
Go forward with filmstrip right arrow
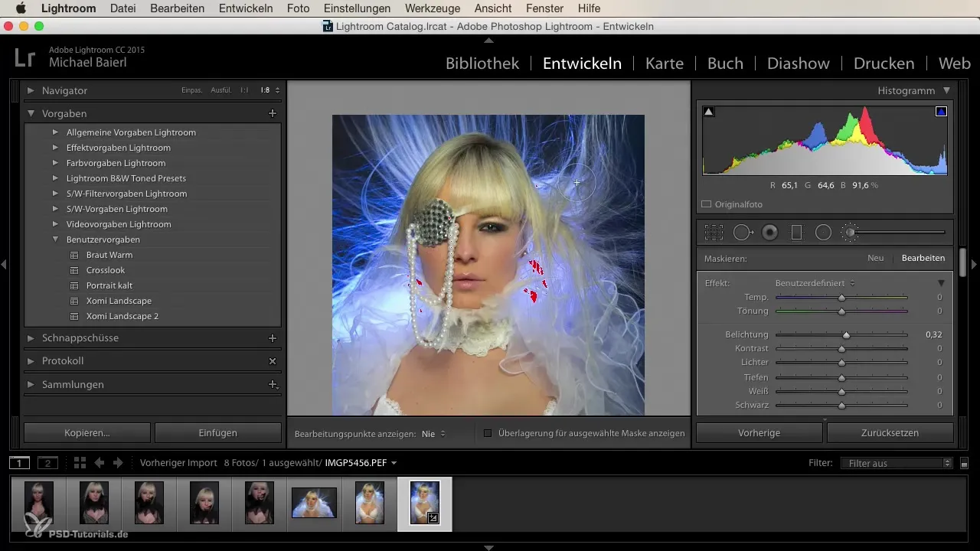(118, 463)
